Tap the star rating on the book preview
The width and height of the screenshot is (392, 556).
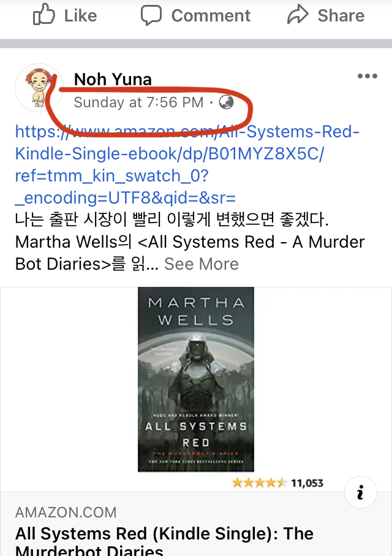(259, 483)
